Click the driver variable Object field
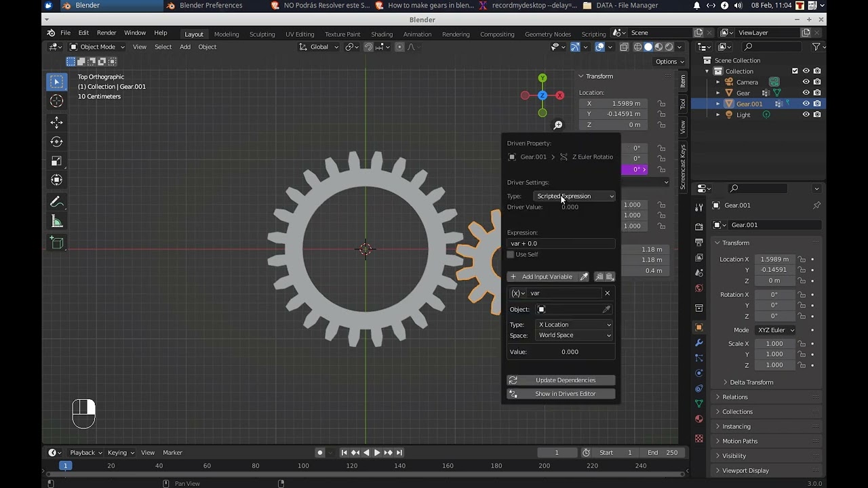The image size is (868, 488). click(x=574, y=310)
